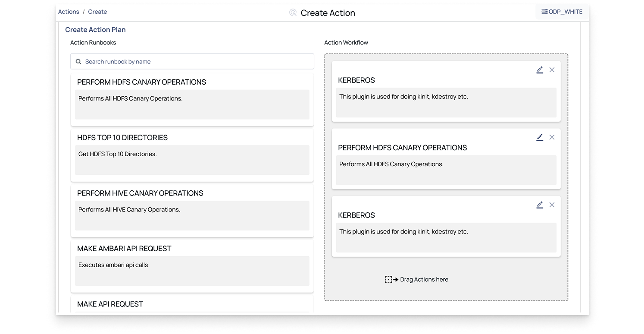Screen dimensions: 644x334
Task: Select the HDFS TOP 10 DIRECTORIES runbook
Action: tap(192, 154)
